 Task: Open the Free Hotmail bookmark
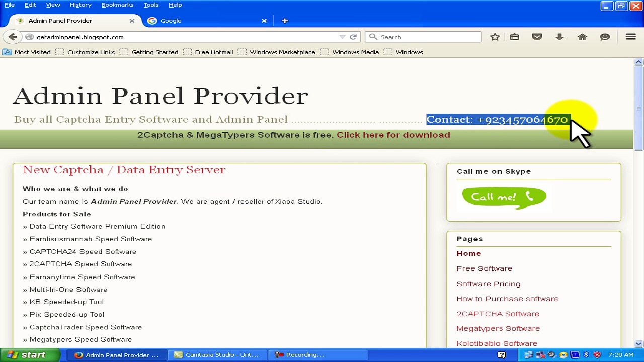tap(208, 52)
